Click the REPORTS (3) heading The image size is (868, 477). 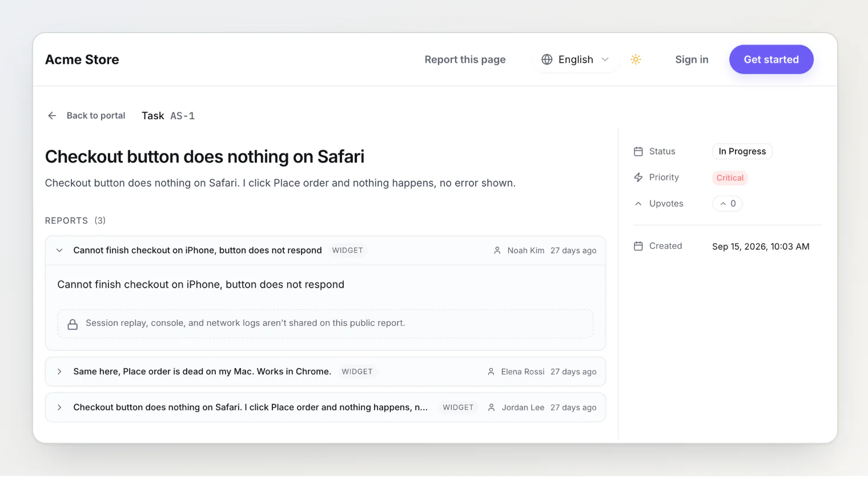click(75, 221)
